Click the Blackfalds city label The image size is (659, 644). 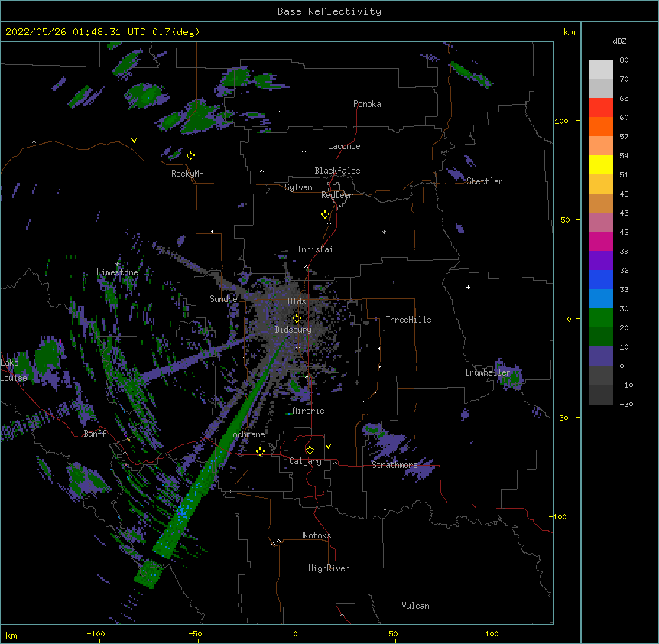tap(337, 171)
